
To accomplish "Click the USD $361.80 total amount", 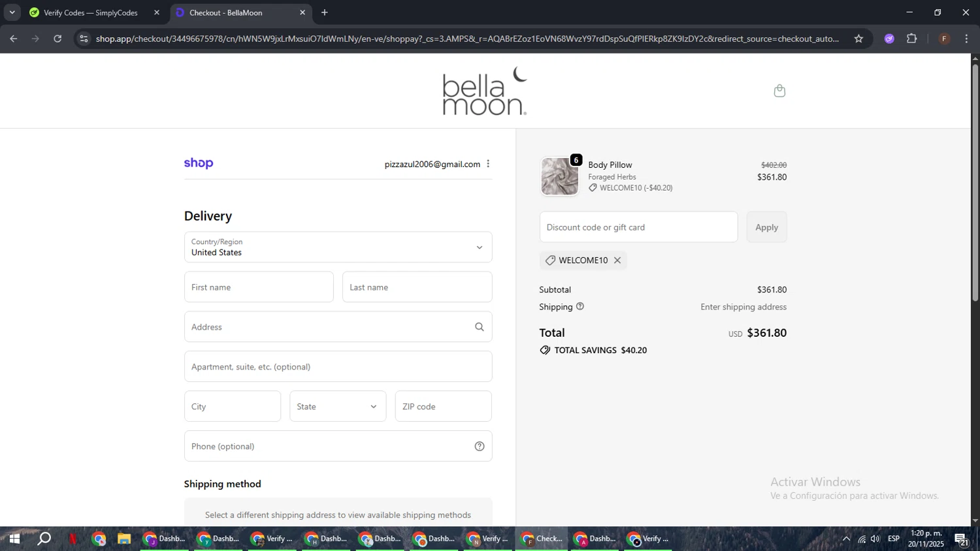I will click(x=758, y=333).
